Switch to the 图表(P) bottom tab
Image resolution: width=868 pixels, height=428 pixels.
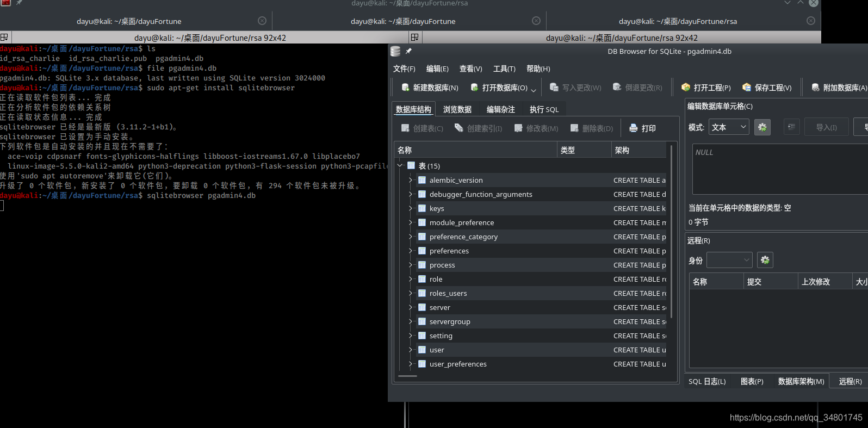(752, 381)
